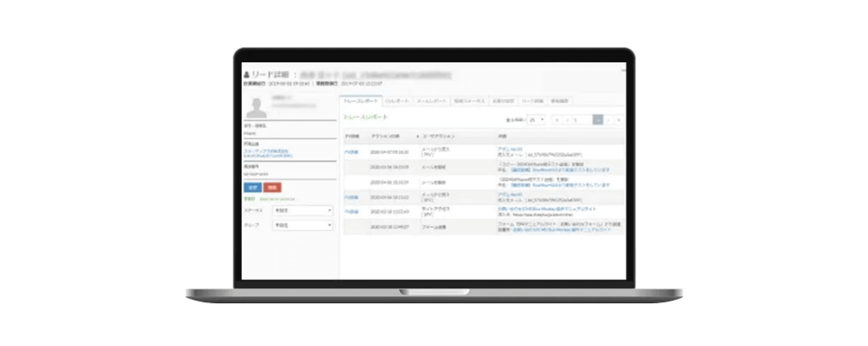
Task: Click the サイトアクセス row page title link
Action: pos(547,209)
